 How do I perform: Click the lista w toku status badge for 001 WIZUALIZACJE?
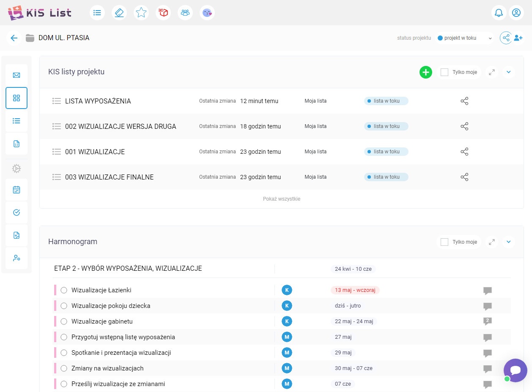(386, 152)
